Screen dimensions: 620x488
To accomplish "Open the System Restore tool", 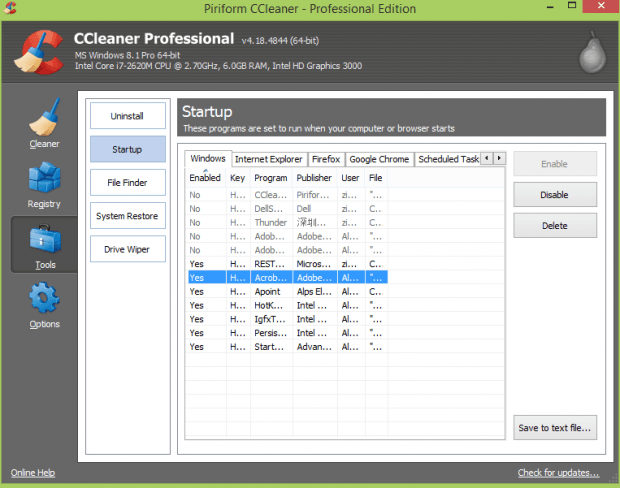I will 128,216.
